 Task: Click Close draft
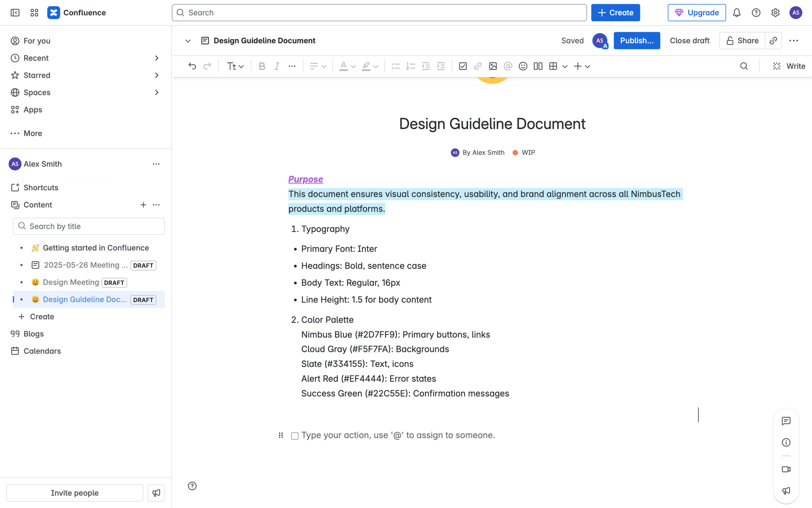pyautogui.click(x=689, y=41)
